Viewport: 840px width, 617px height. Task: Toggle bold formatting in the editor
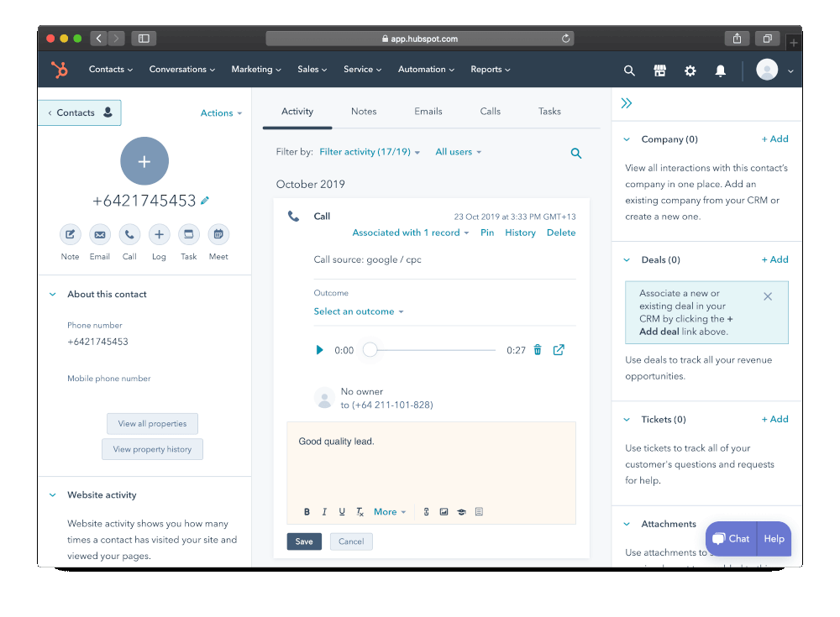[x=307, y=511]
